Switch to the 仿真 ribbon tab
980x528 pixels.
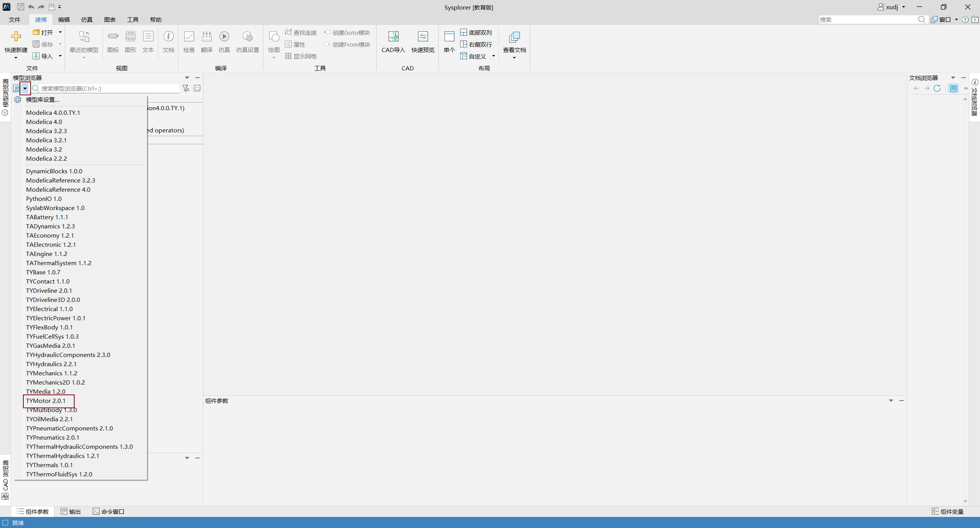87,20
